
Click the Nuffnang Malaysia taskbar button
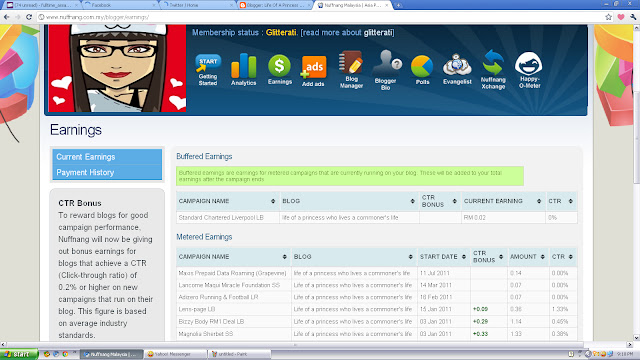point(111,354)
